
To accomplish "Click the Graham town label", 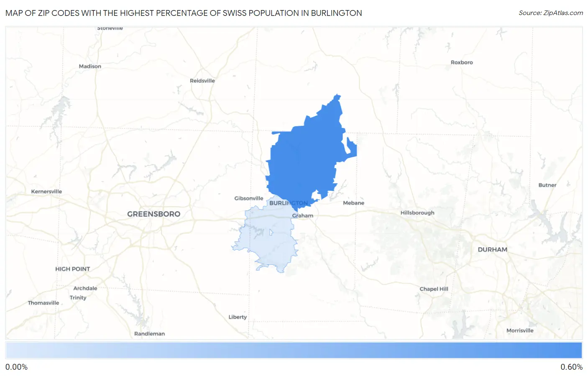I will [x=302, y=216].
